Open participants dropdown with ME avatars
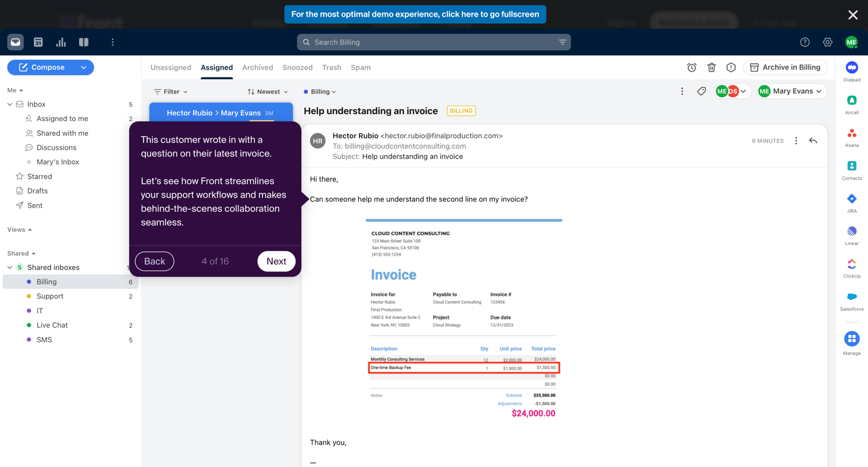This screenshot has width=868, height=467. pyautogui.click(x=731, y=91)
